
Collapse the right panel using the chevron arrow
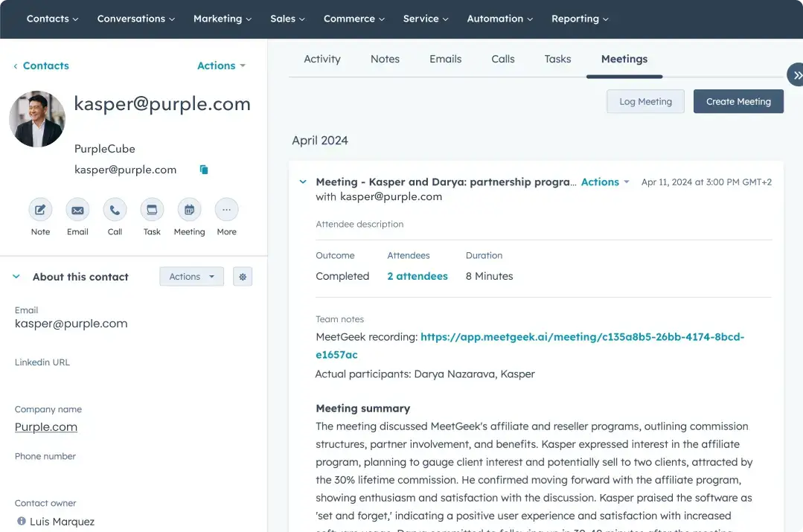click(796, 74)
